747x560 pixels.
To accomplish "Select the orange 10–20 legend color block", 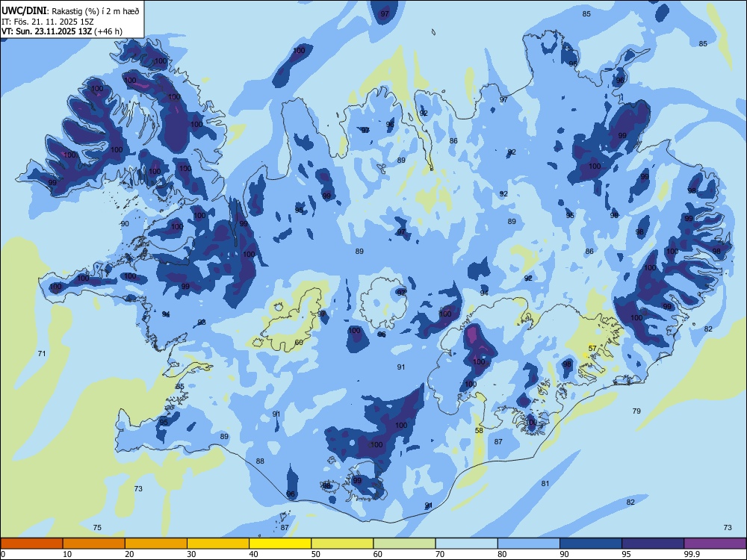I will (x=94, y=544).
